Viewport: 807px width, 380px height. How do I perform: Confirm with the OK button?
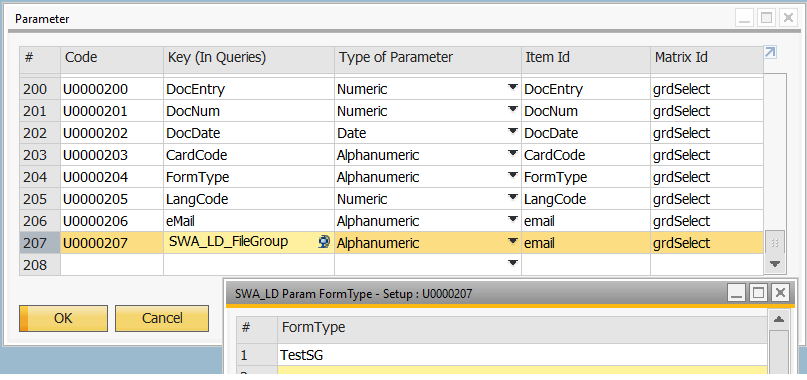click(x=63, y=318)
